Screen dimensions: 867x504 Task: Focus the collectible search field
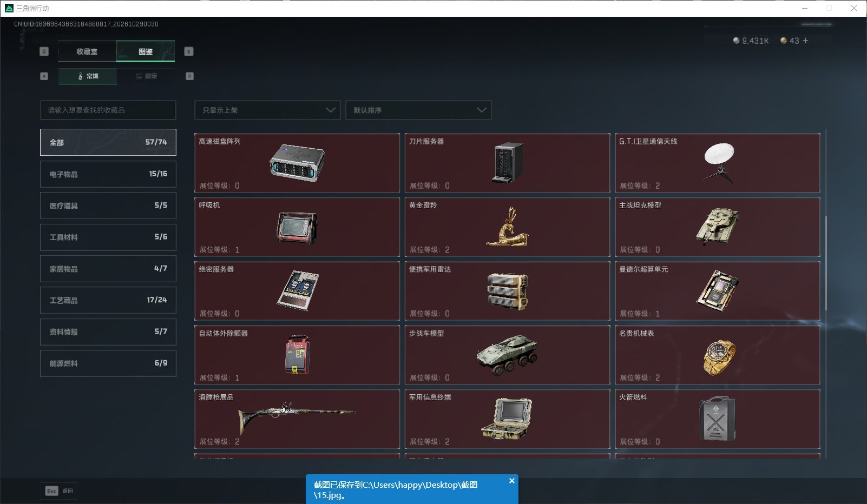pos(108,110)
